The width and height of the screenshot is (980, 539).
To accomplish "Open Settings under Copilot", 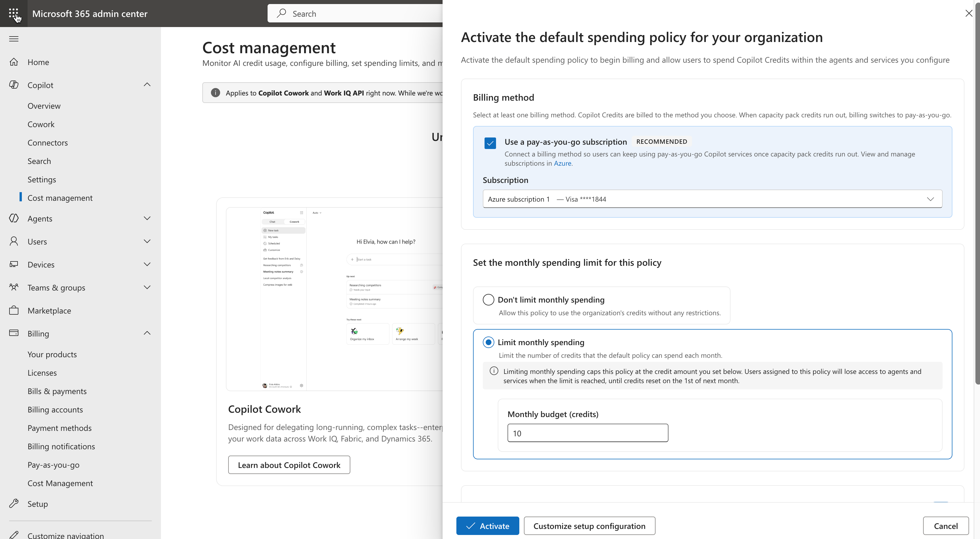I will (41, 180).
